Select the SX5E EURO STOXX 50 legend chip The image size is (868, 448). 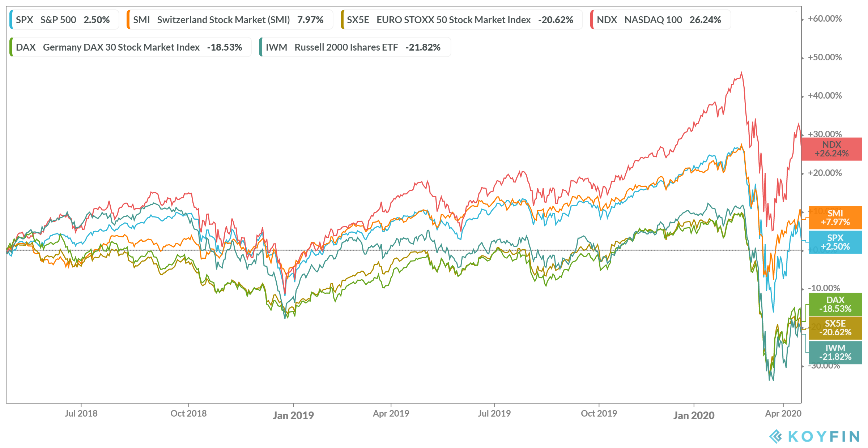pyautogui.click(x=461, y=20)
